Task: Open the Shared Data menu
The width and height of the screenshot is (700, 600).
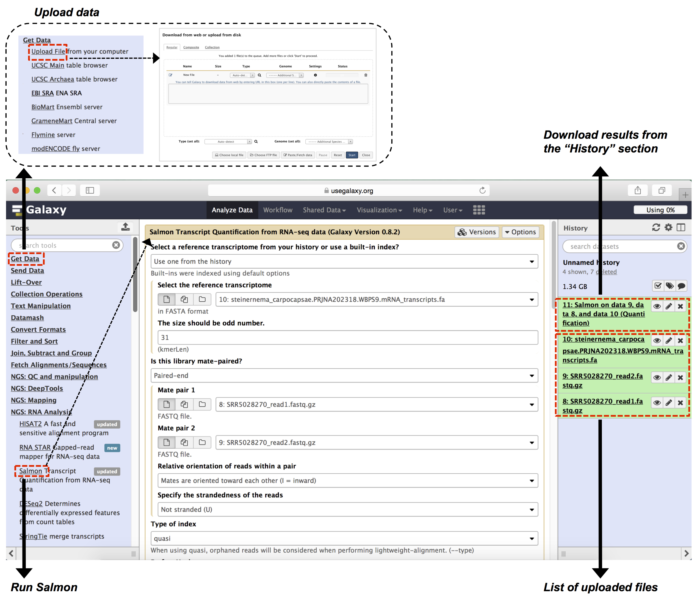Action: point(324,210)
